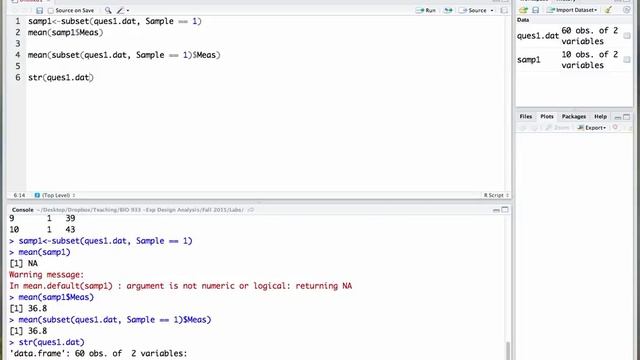
Task: Open ques1.dat data frame in viewer
Action: pyautogui.click(x=538, y=36)
